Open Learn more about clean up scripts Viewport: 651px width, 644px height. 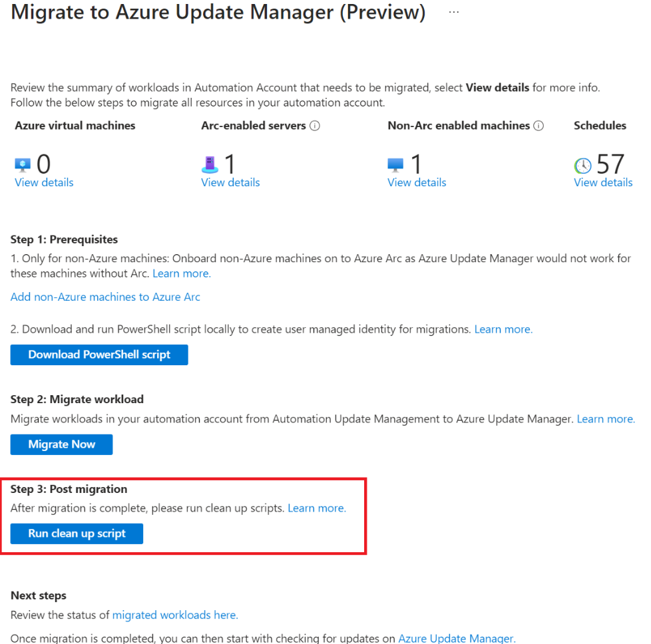coord(317,508)
